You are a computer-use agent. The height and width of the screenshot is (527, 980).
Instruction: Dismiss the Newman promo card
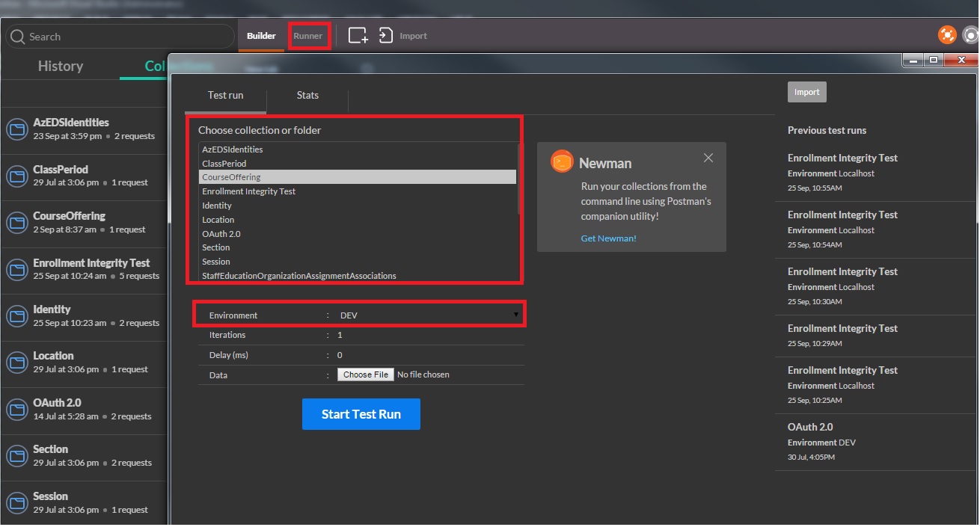708,158
